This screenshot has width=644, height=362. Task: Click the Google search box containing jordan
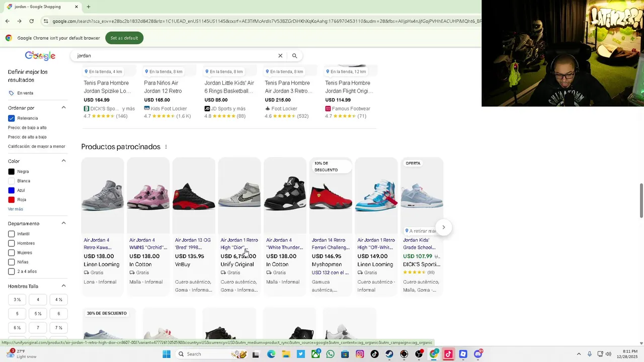click(x=174, y=56)
